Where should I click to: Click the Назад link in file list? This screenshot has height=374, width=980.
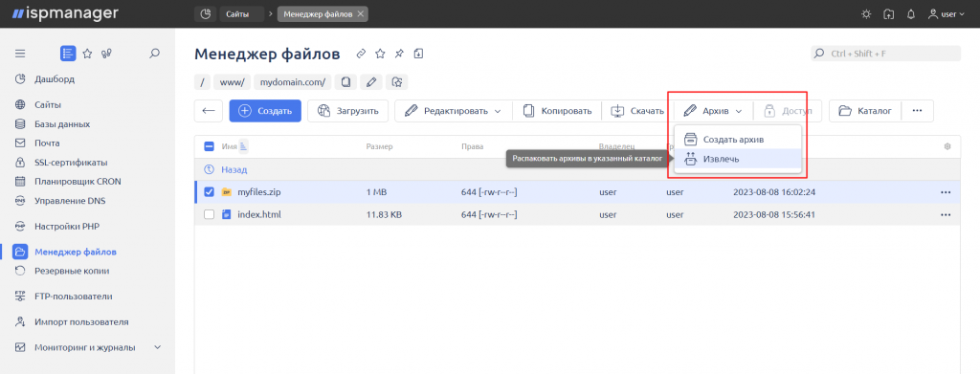[234, 169]
